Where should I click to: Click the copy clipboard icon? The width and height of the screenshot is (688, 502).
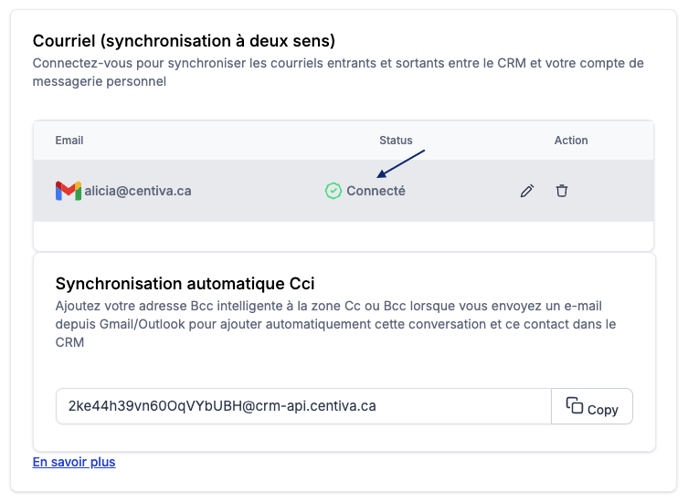click(574, 405)
